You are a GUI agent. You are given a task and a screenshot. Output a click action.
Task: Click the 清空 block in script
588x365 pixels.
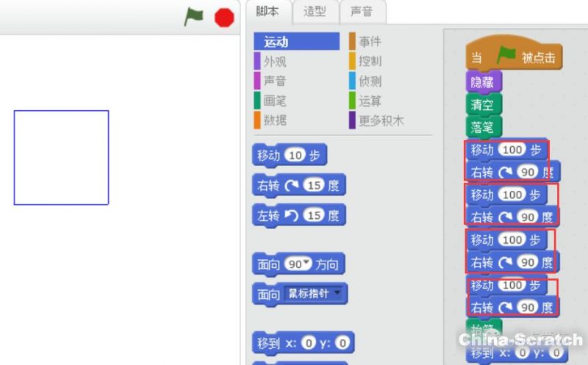pyautogui.click(x=482, y=104)
